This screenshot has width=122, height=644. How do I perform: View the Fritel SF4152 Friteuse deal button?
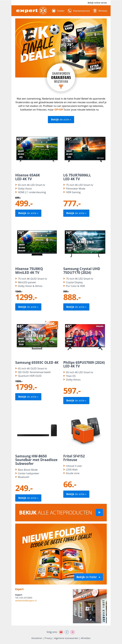[76, 494]
